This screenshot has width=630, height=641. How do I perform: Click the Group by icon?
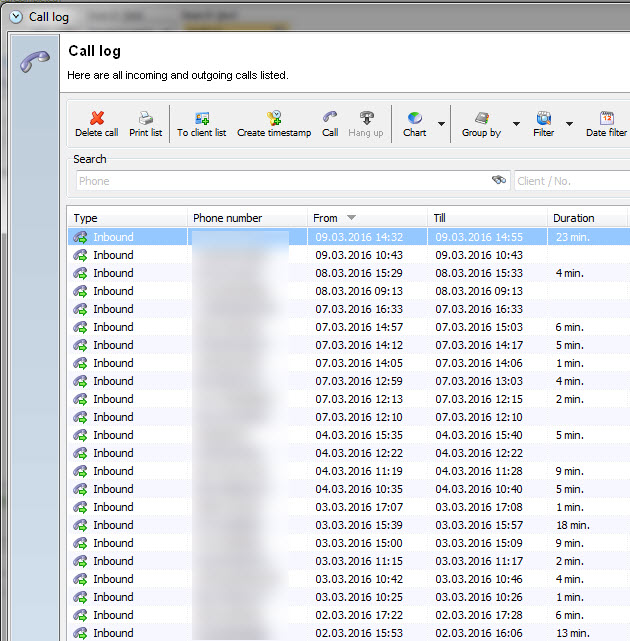481,118
